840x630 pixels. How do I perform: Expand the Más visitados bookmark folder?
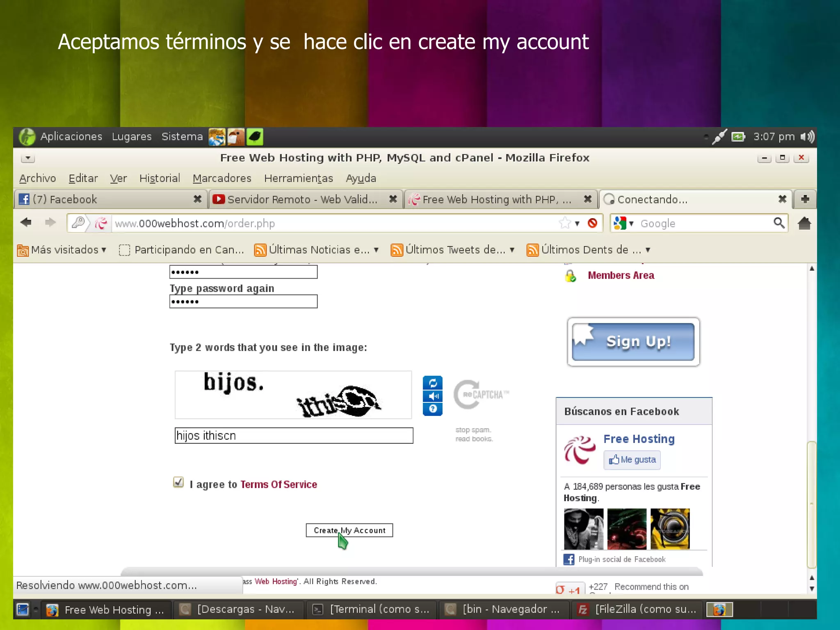(62, 250)
